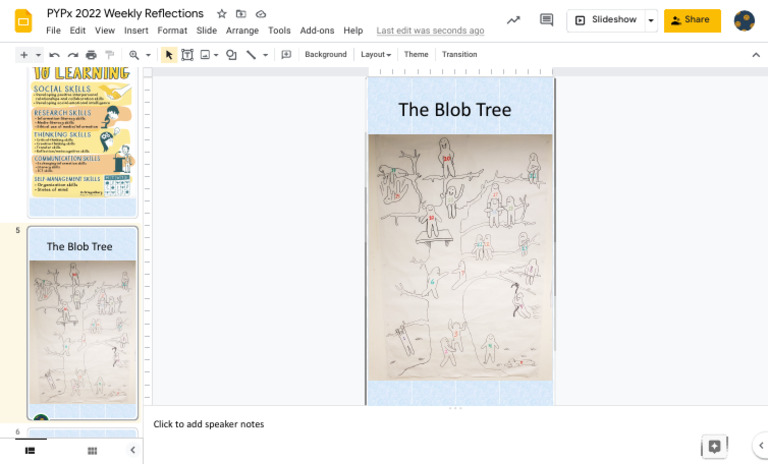Open the Slide menu
The image size is (768, 464).
pos(206,30)
